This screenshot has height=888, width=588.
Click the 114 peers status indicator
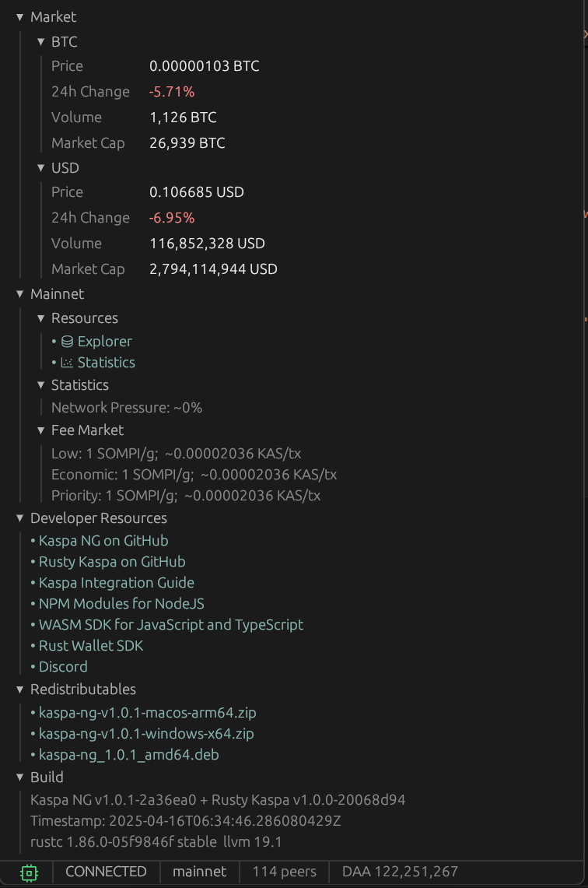click(284, 872)
